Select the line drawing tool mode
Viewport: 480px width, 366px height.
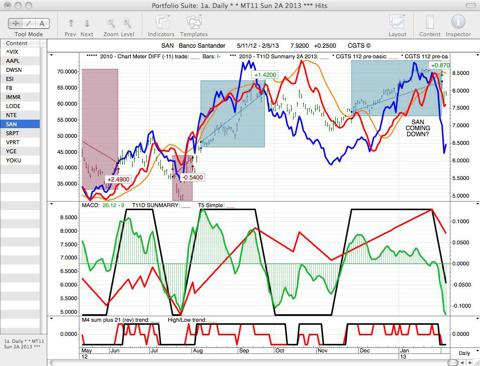tap(29, 23)
